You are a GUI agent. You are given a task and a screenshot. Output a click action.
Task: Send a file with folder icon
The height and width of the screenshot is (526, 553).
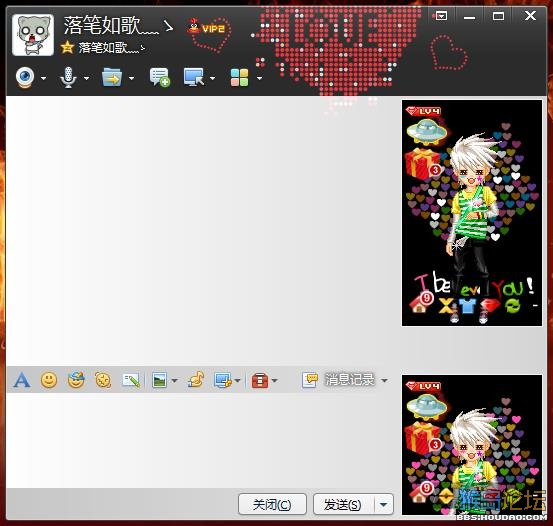(x=112, y=77)
